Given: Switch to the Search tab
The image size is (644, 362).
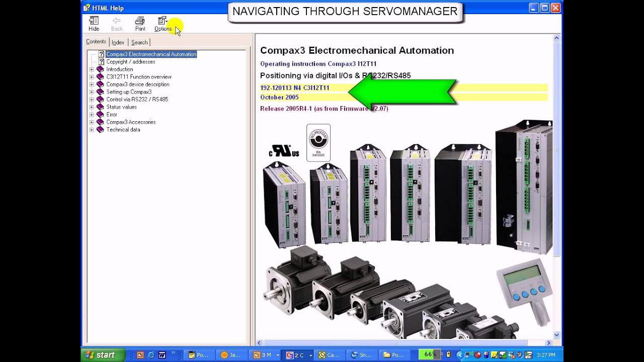Looking at the screenshot, I should pyautogui.click(x=139, y=42).
